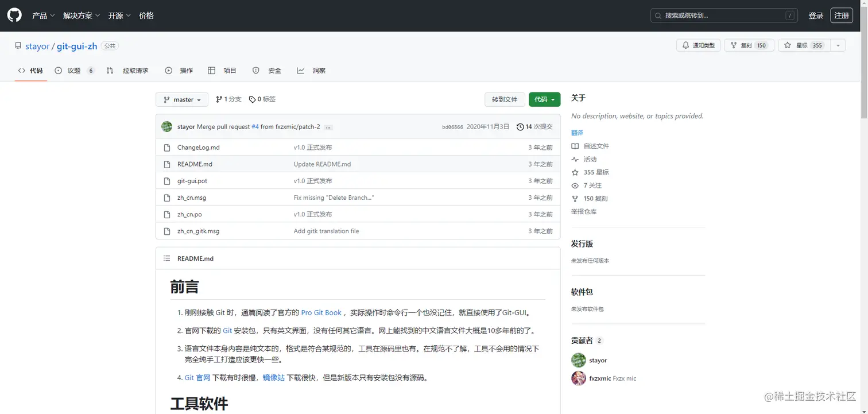Click the 注册 button
Viewport: 868px width, 414px height.
coord(842,16)
